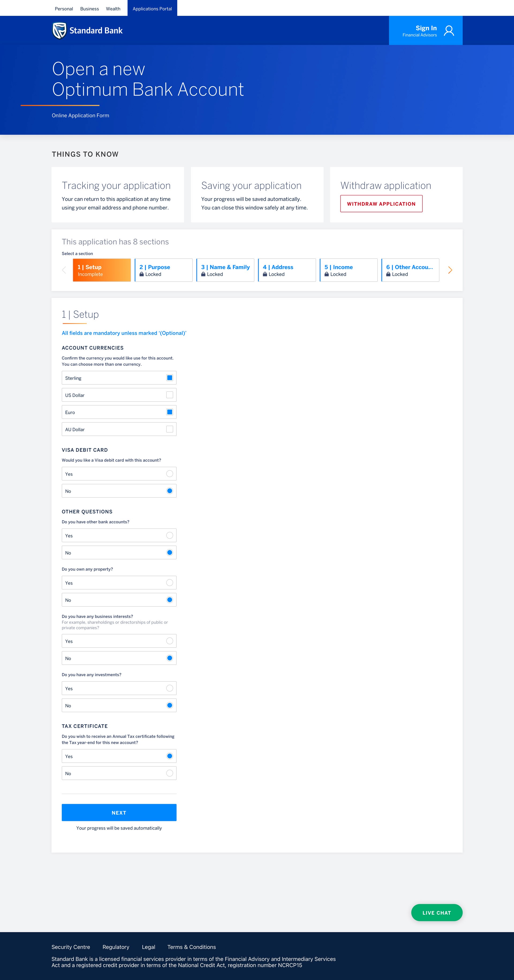Check the AU Dollar currency checkbox
Viewport: 514px width, 980px height.
point(170,429)
